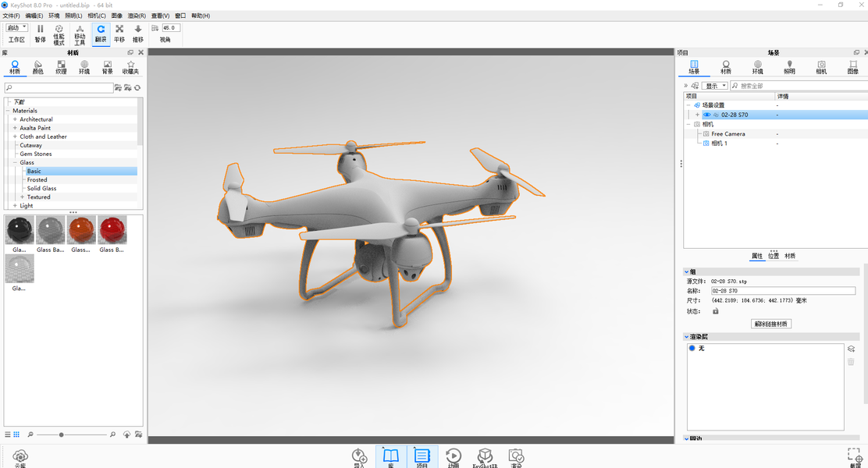Select the Free Camera item
Image resolution: width=868 pixels, height=468 pixels.
click(x=728, y=134)
